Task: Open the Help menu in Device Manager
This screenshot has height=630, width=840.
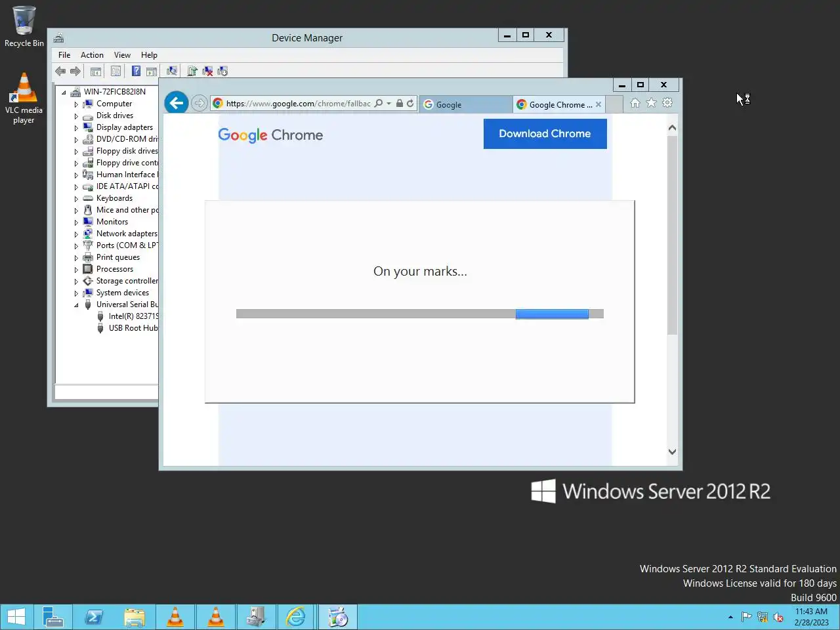Action: click(149, 55)
